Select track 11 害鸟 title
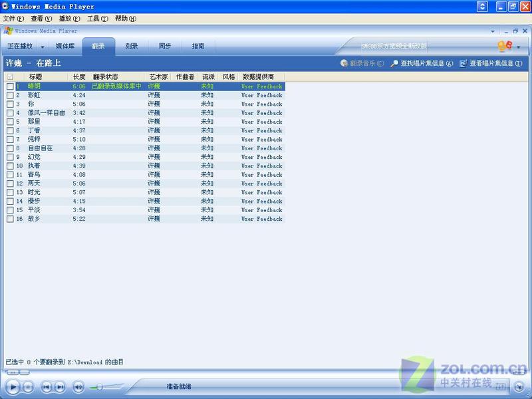The height and width of the screenshot is (399, 532). click(x=34, y=175)
